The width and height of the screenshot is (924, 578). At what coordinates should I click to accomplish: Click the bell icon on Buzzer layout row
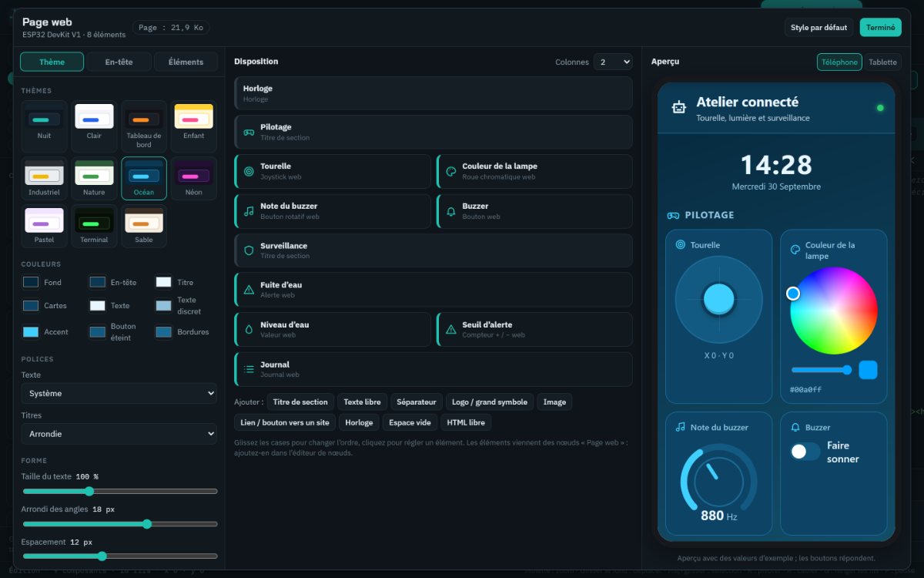pos(451,211)
